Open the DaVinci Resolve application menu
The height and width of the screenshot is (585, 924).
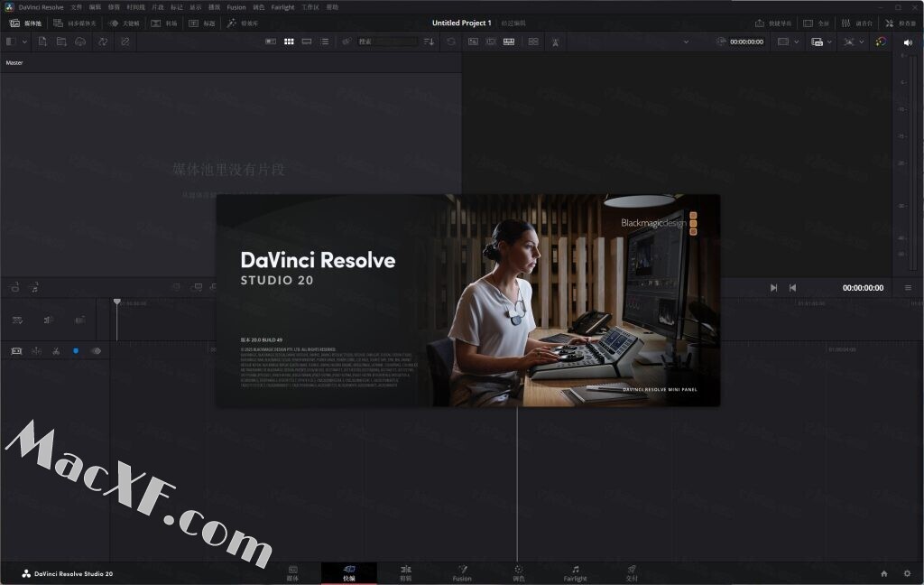pos(41,7)
